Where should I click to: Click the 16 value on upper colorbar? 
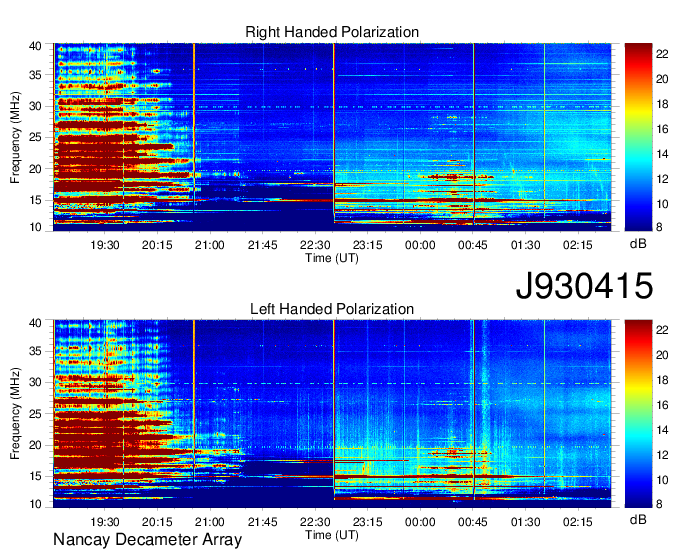662,129
